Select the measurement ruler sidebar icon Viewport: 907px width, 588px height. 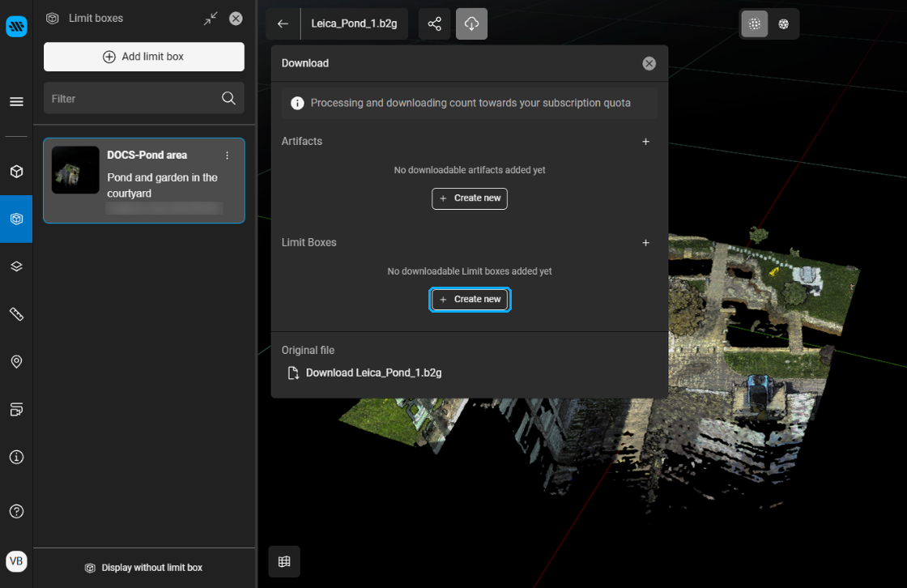(x=16, y=314)
